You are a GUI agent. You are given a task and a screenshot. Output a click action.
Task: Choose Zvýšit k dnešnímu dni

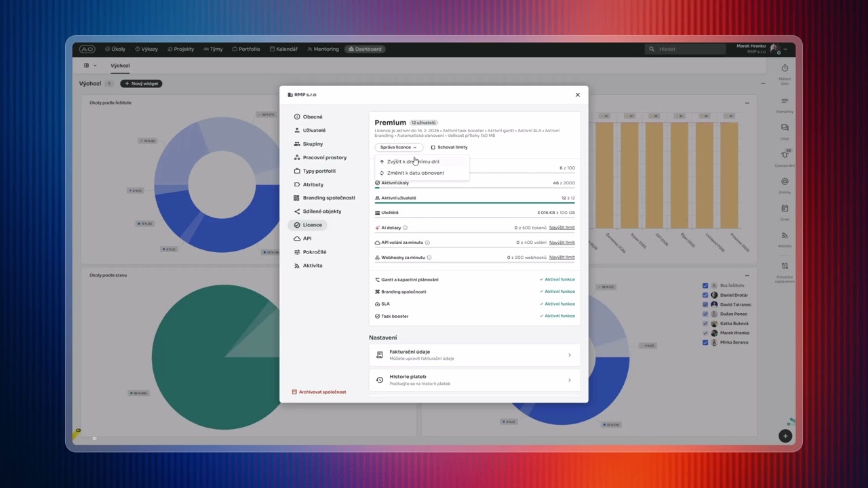point(420,162)
